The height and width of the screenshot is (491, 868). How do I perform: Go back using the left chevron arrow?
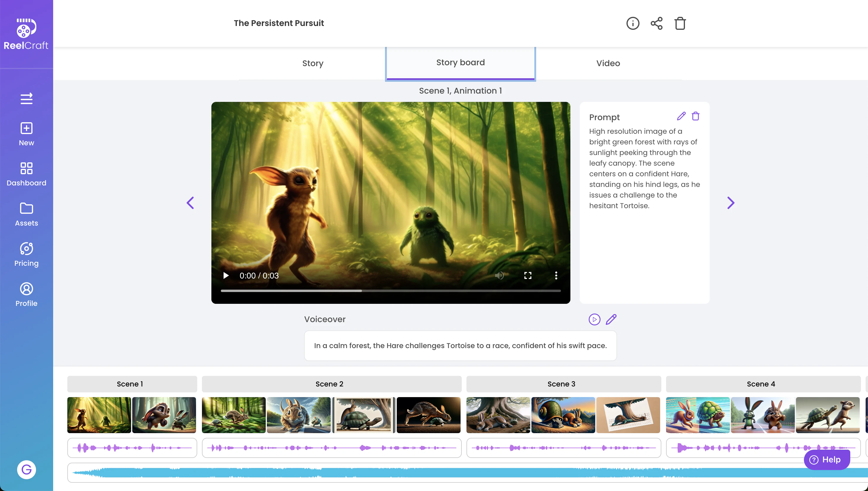click(x=190, y=203)
